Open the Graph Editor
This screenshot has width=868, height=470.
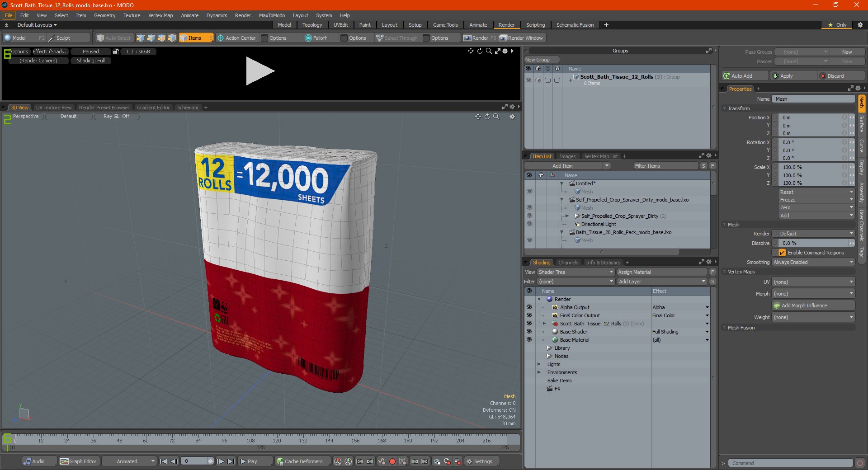(79, 461)
